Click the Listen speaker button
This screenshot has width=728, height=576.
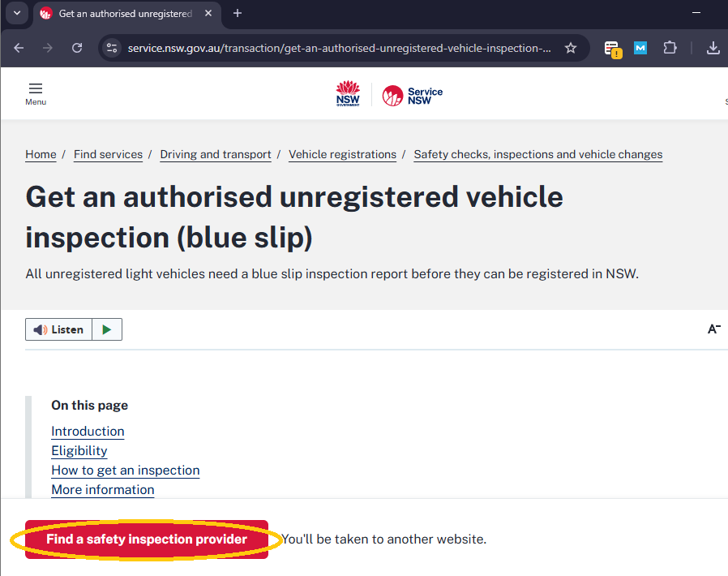pos(59,329)
